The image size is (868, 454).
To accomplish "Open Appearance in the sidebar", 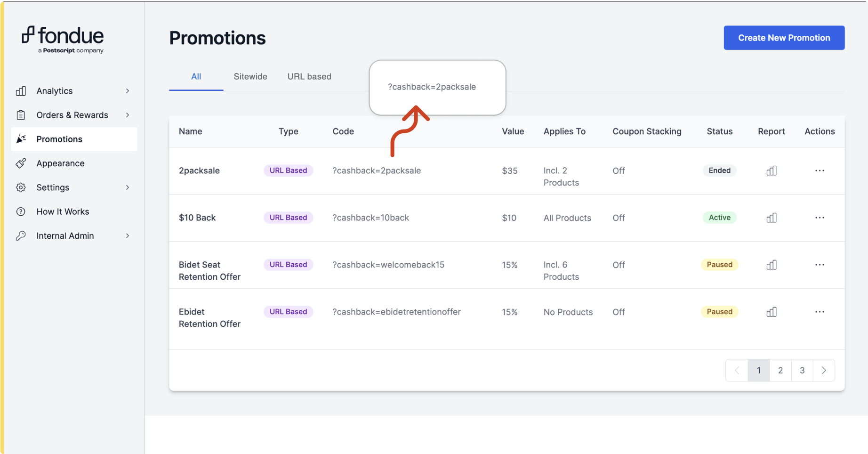I will 60,163.
